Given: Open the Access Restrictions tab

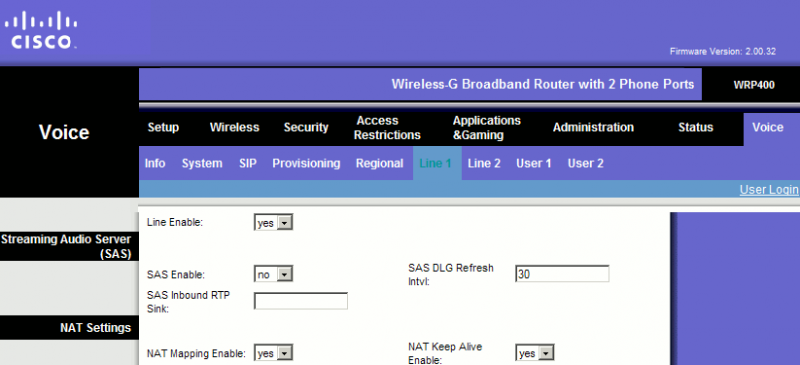Looking at the screenshot, I should (x=387, y=128).
